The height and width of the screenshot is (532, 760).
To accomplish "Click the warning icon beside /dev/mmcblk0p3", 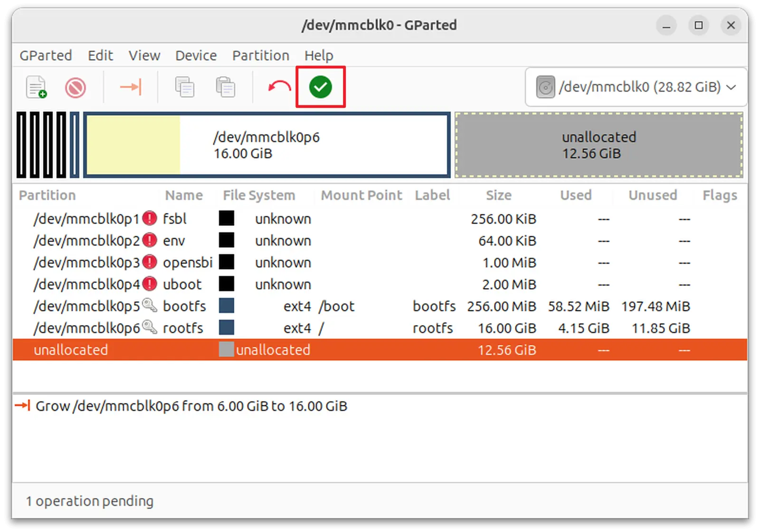I will 150,262.
